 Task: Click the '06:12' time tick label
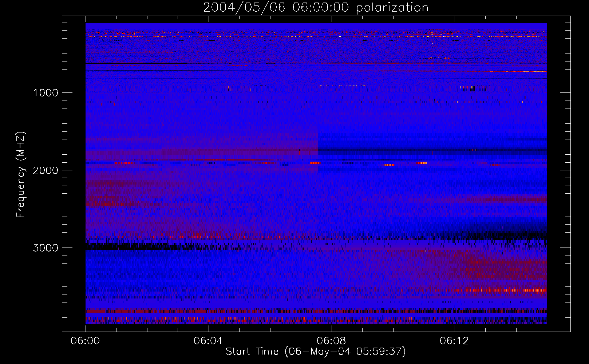[454, 341]
